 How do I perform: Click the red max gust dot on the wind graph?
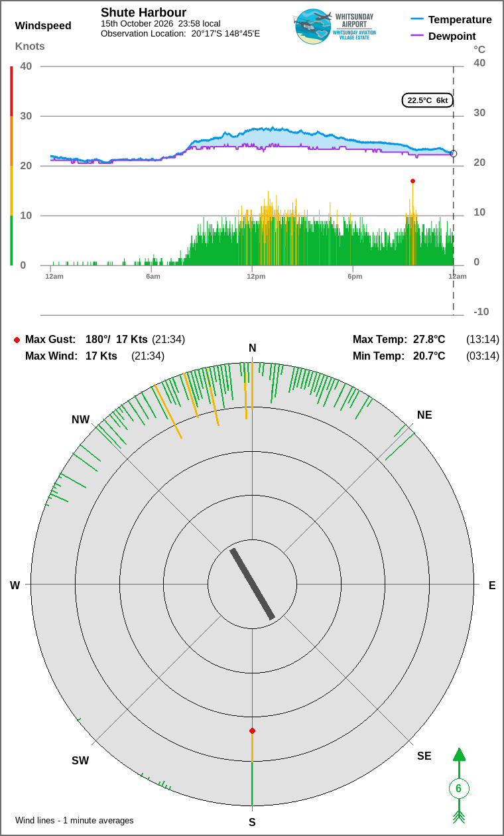click(412, 180)
